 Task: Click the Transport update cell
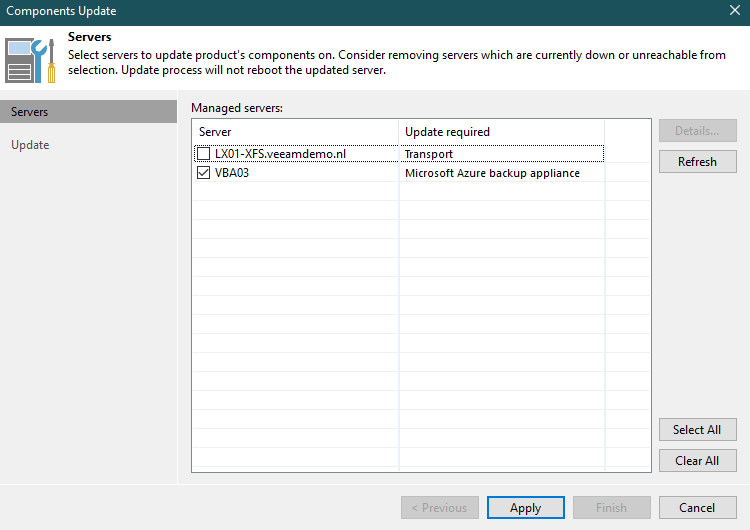pos(429,154)
